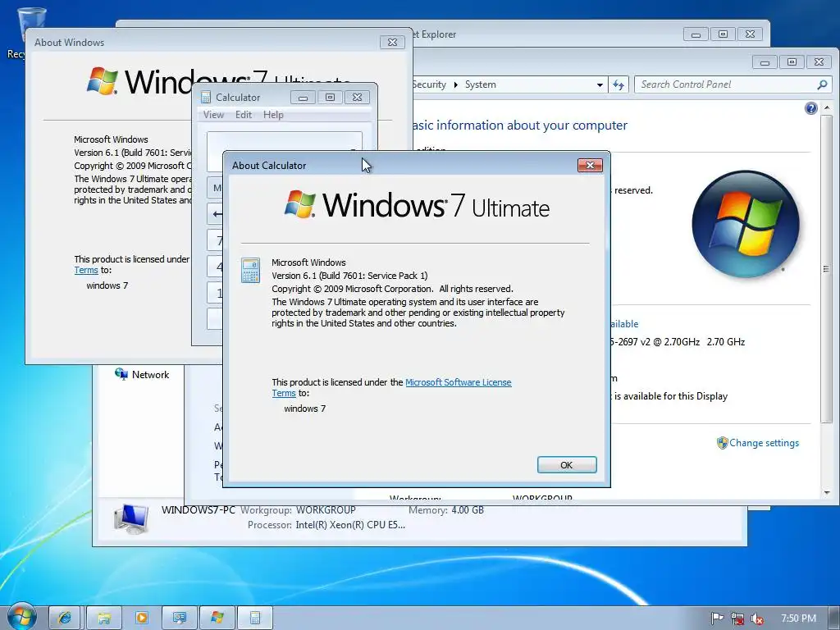Click Show desktop button at taskbar end
The height and width of the screenshot is (630, 840).
(835, 618)
